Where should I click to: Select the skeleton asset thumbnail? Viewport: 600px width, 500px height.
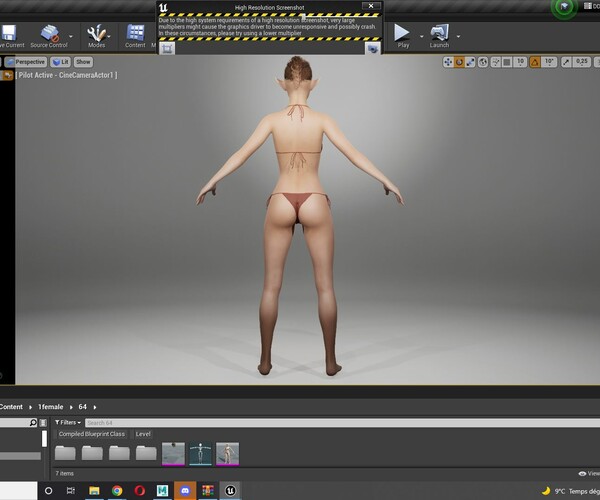point(201,454)
